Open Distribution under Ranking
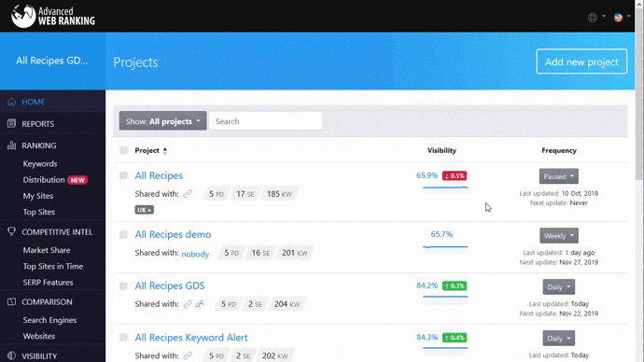This screenshot has width=644, height=362. 44,180
